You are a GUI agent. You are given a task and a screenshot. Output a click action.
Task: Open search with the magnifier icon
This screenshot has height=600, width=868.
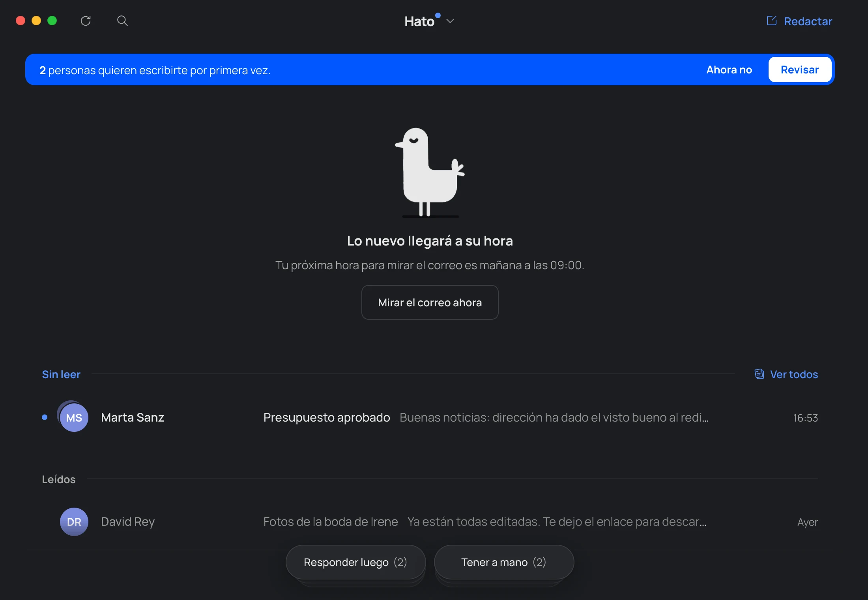122,21
